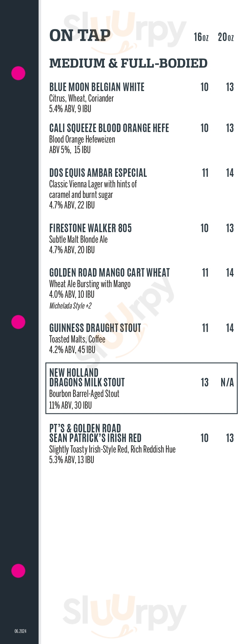The height and width of the screenshot is (644, 249).
Task: Open Sean Patrick's Irish Red item
Action: point(95,438)
